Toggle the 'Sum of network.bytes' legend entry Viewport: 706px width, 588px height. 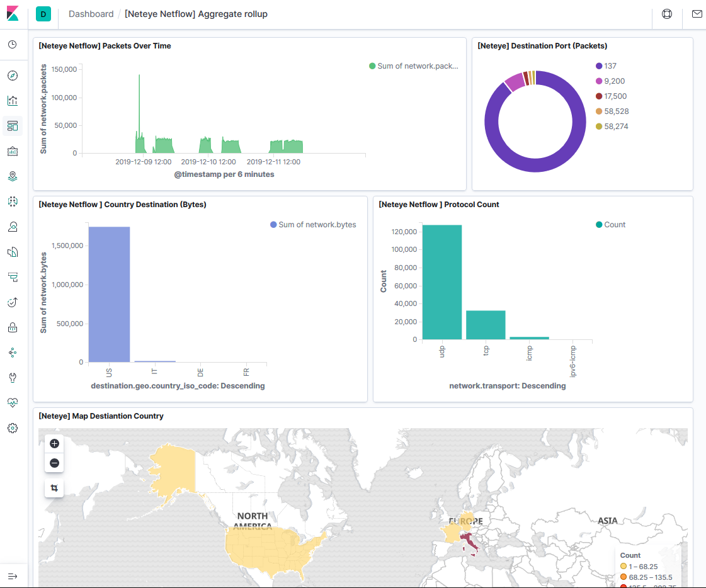pyautogui.click(x=313, y=224)
